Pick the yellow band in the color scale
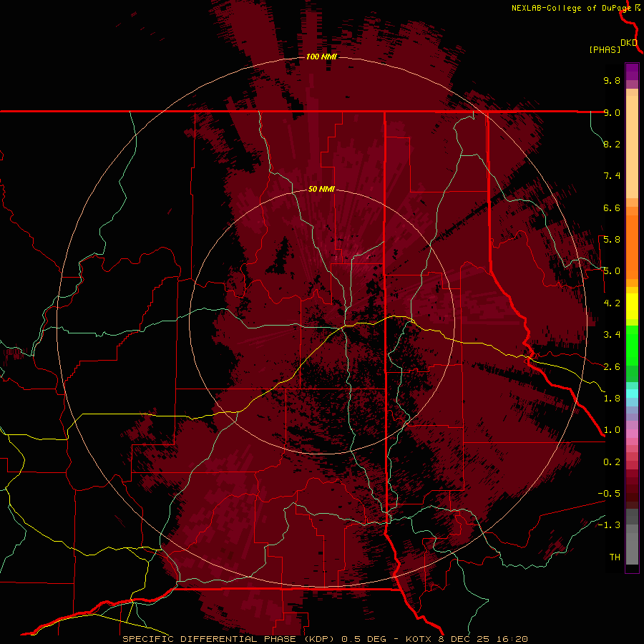 click(x=632, y=306)
